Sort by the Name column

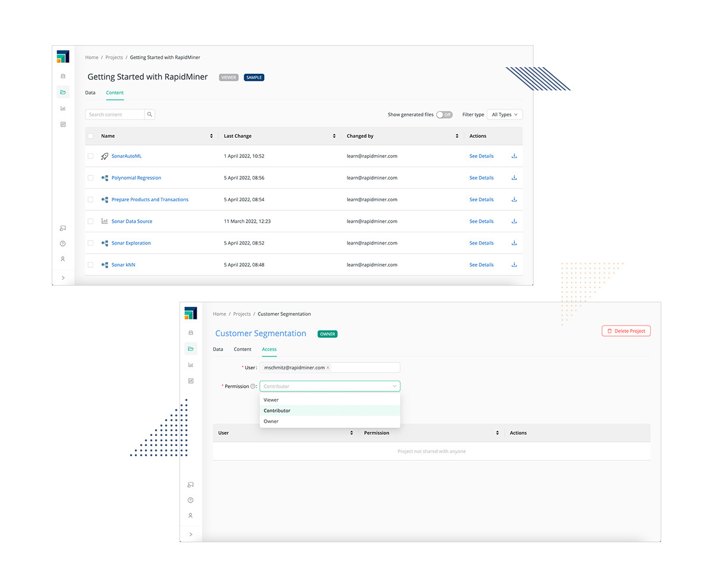click(x=212, y=136)
